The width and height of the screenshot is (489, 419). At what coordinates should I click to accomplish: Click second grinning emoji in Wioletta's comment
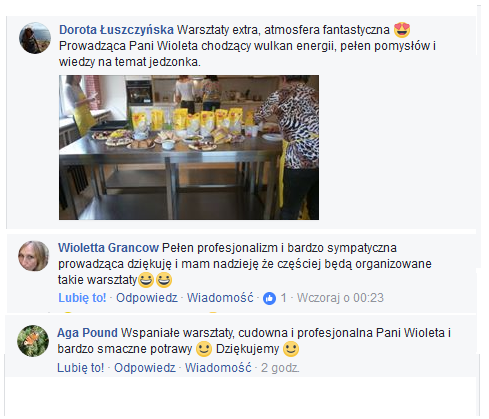pos(164,280)
